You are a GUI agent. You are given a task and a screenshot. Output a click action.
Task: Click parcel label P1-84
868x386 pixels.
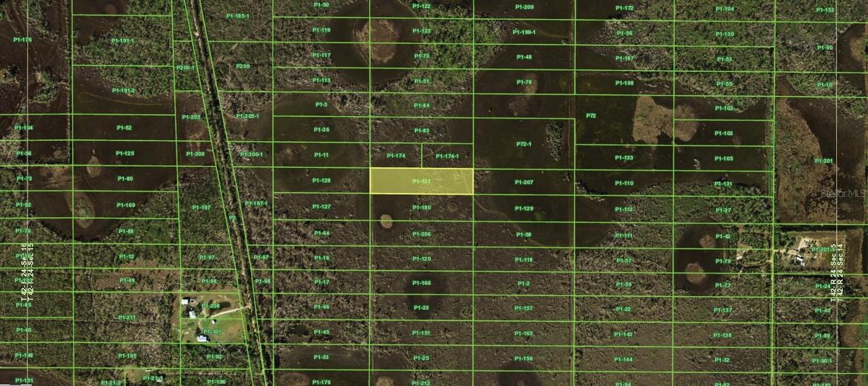(x=421, y=106)
